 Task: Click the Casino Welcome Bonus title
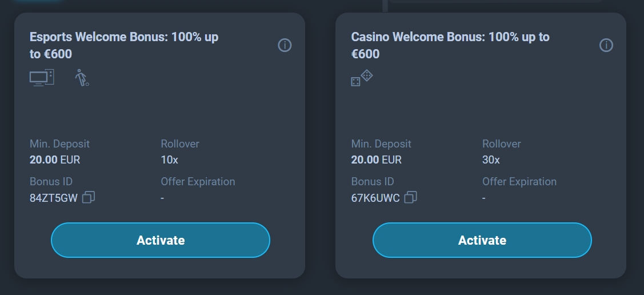(x=450, y=45)
